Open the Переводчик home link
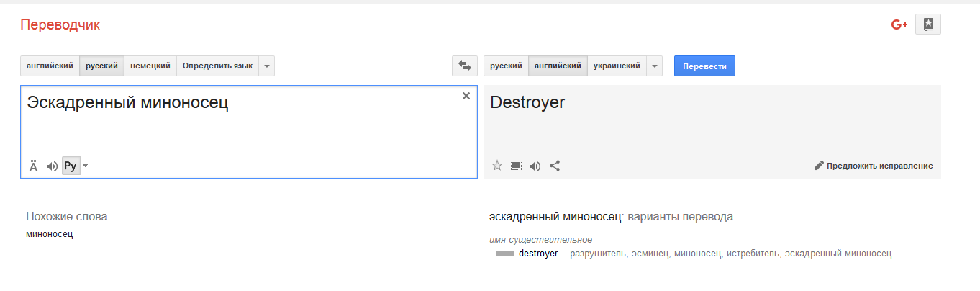Screen dimensions: 980x291 (60, 25)
